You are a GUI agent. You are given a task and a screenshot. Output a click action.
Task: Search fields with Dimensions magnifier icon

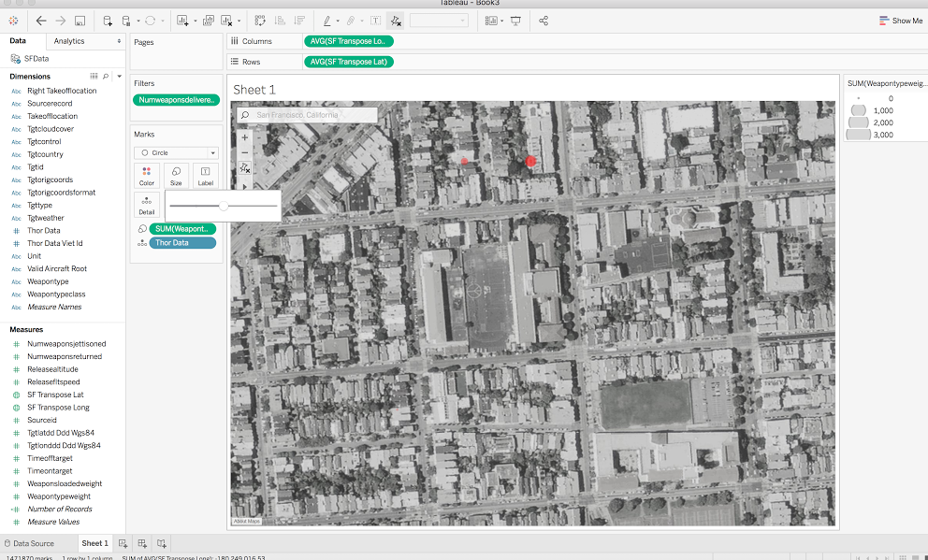point(106,77)
